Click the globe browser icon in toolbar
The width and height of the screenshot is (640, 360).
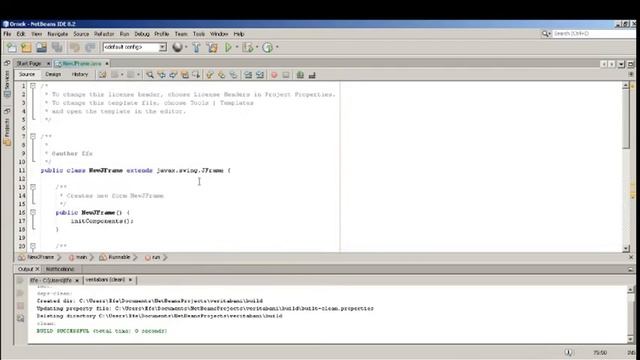coord(177,47)
